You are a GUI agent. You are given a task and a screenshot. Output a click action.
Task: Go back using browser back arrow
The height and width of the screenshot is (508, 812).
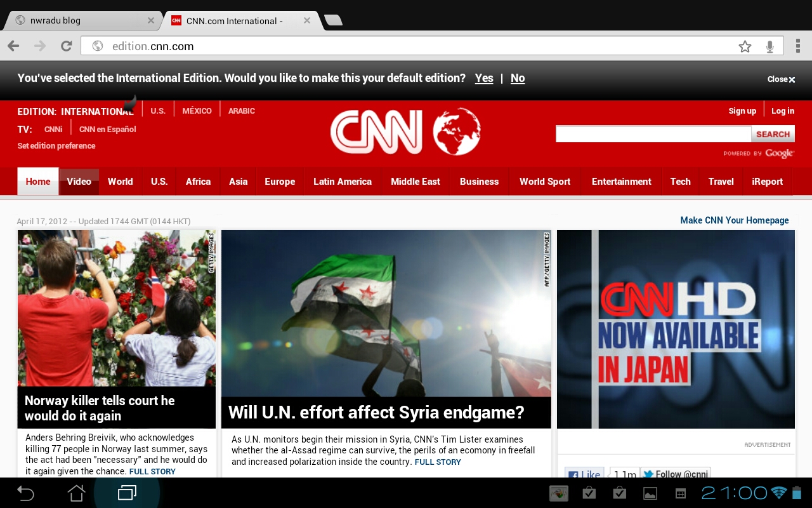tap(13, 46)
